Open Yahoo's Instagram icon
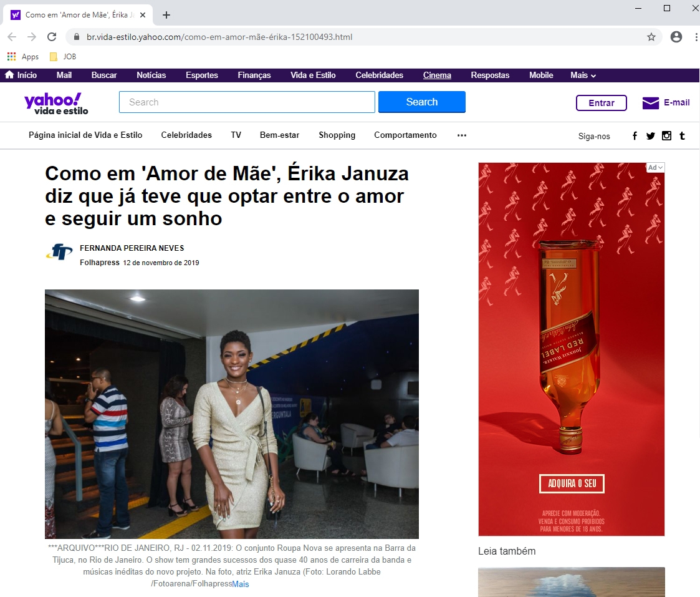The height and width of the screenshot is (597, 700). (666, 136)
